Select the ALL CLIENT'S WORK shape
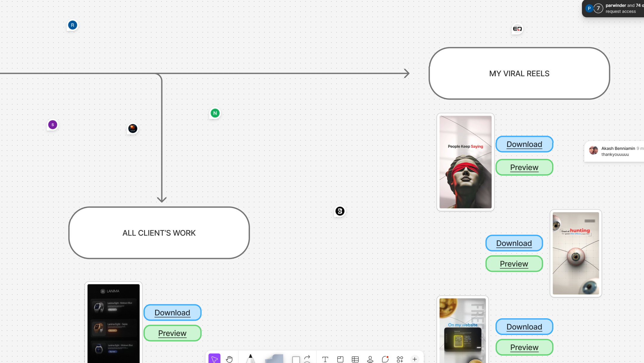644x363 pixels. [x=159, y=233]
